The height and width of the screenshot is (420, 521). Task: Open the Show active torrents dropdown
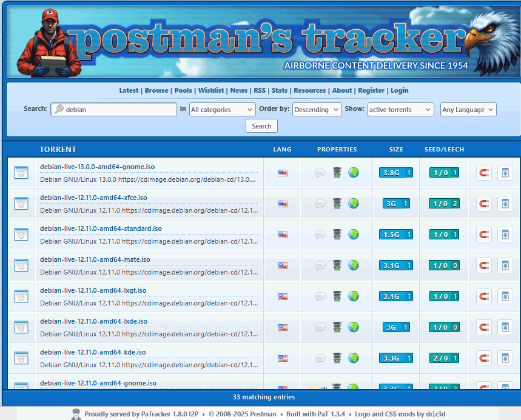(401, 109)
